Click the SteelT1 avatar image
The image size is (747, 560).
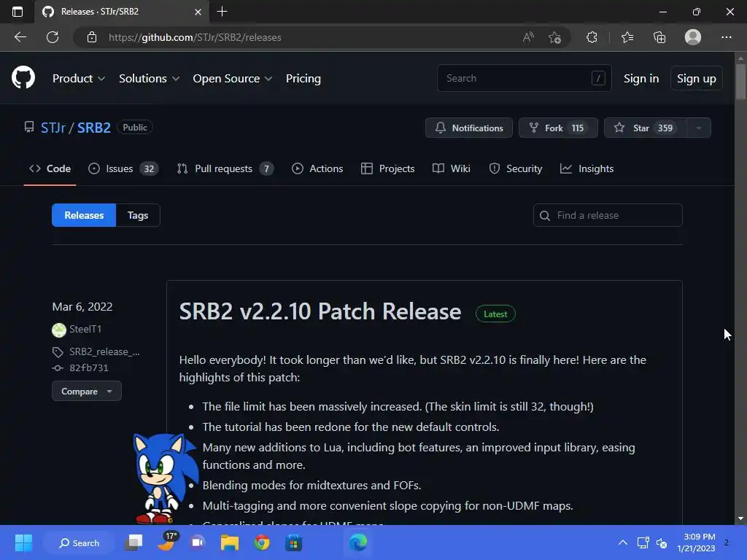59,330
